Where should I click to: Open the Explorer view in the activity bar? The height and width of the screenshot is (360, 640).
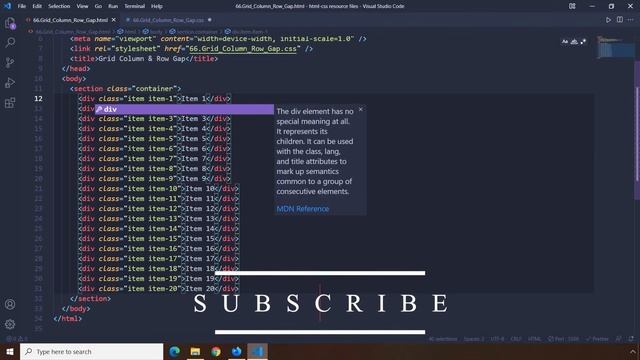(10, 23)
